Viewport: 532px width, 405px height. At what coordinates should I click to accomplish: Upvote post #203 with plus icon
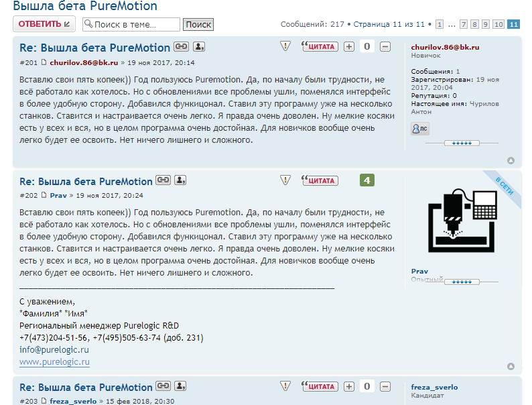(x=349, y=386)
